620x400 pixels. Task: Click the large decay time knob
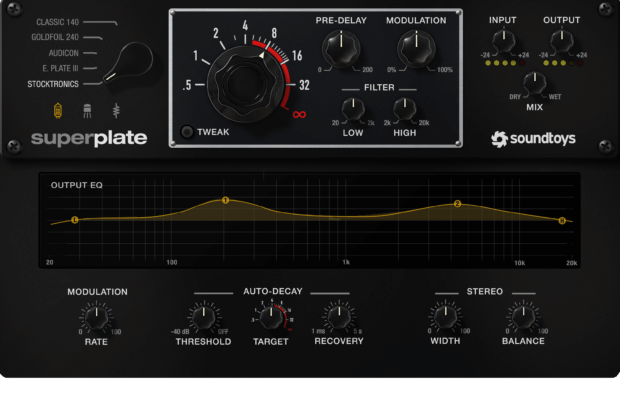tap(245, 84)
